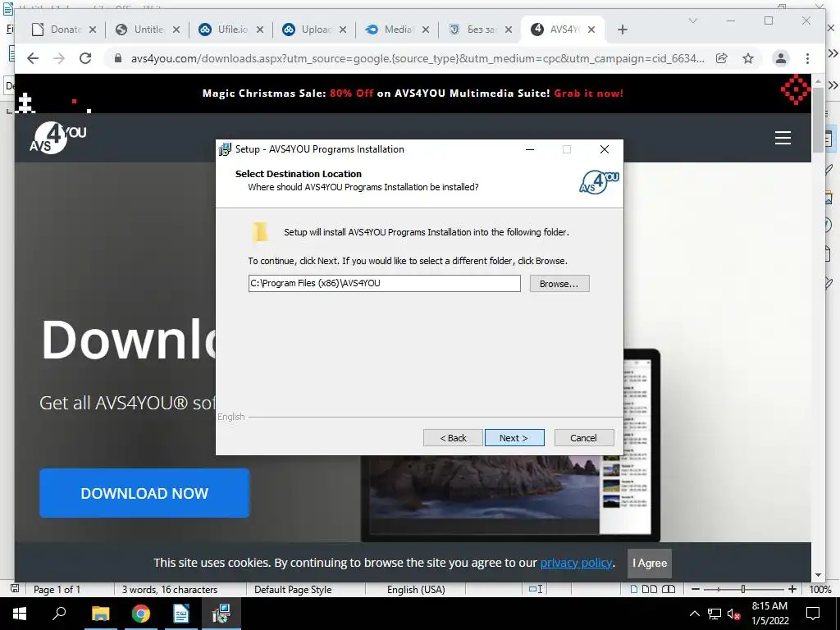Select single-page view in Writer
The height and width of the screenshot is (630, 840).
tap(634, 589)
